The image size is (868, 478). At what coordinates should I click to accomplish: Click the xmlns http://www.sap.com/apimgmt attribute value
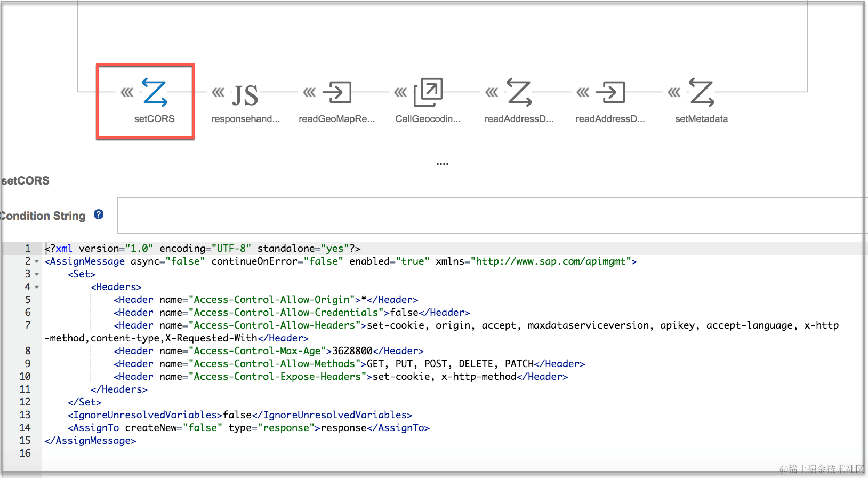point(551,261)
